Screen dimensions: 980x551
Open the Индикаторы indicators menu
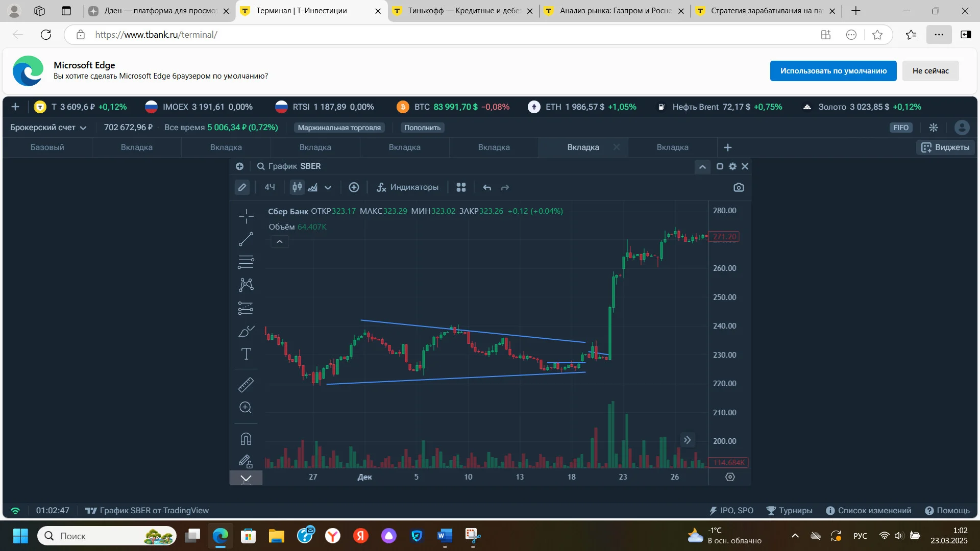pos(407,187)
